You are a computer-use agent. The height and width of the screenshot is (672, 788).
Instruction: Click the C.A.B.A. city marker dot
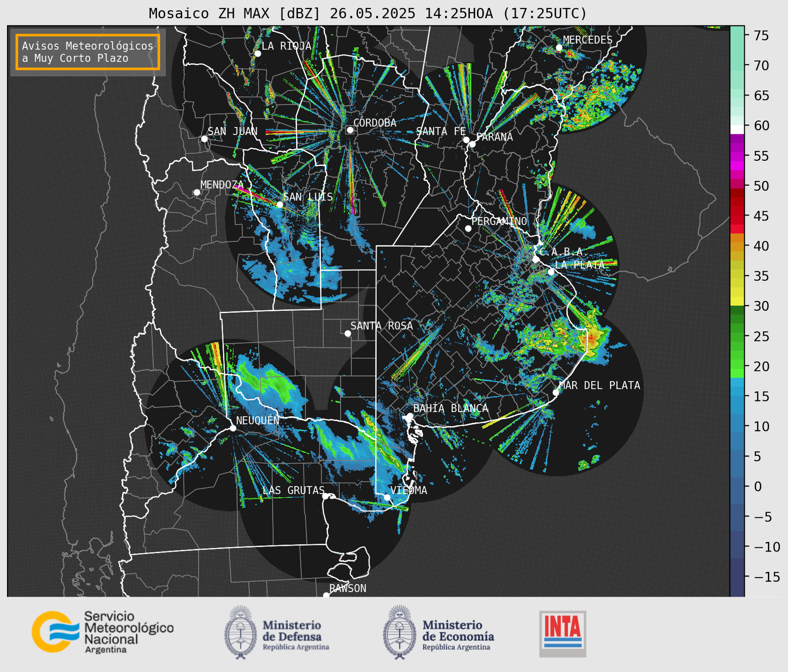point(536,259)
